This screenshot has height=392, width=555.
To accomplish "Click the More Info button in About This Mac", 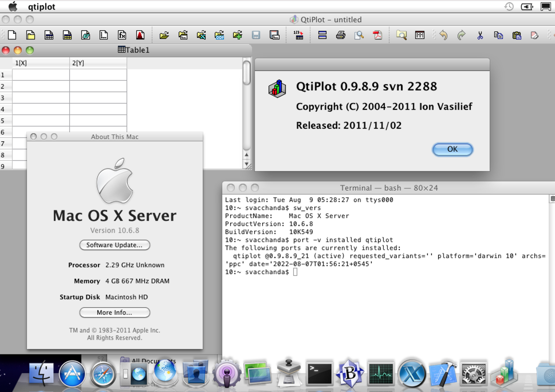I will pos(114,312).
